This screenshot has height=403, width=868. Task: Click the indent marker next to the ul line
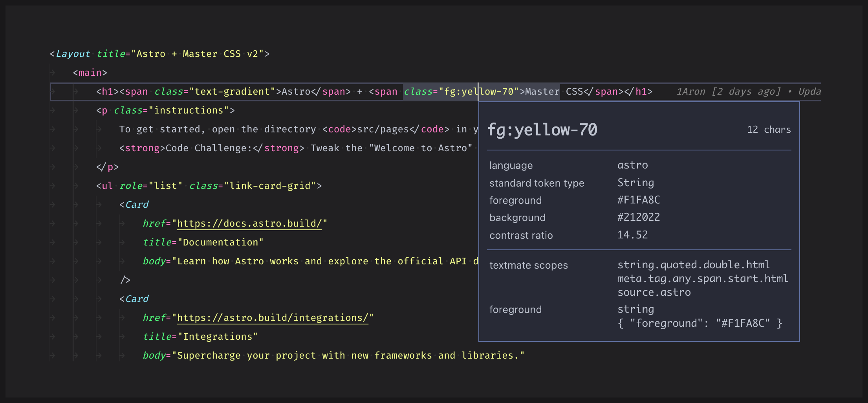(x=75, y=185)
